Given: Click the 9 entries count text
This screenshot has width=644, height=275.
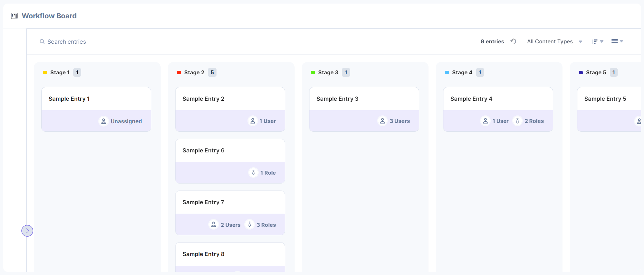Looking at the screenshot, I should click(x=492, y=41).
